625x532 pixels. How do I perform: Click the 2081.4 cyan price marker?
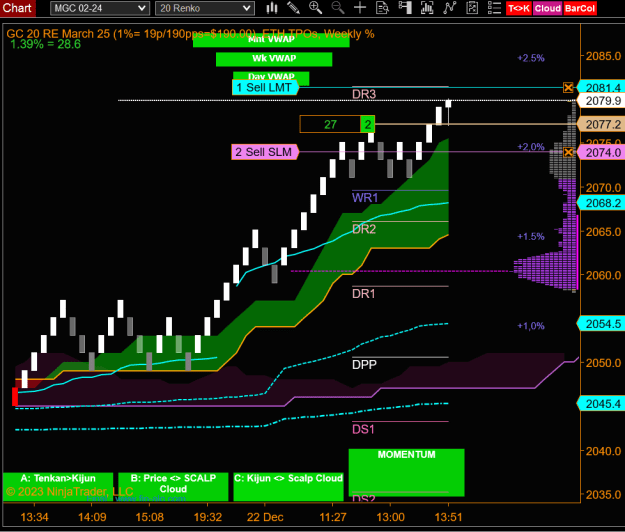pyautogui.click(x=601, y=88)
